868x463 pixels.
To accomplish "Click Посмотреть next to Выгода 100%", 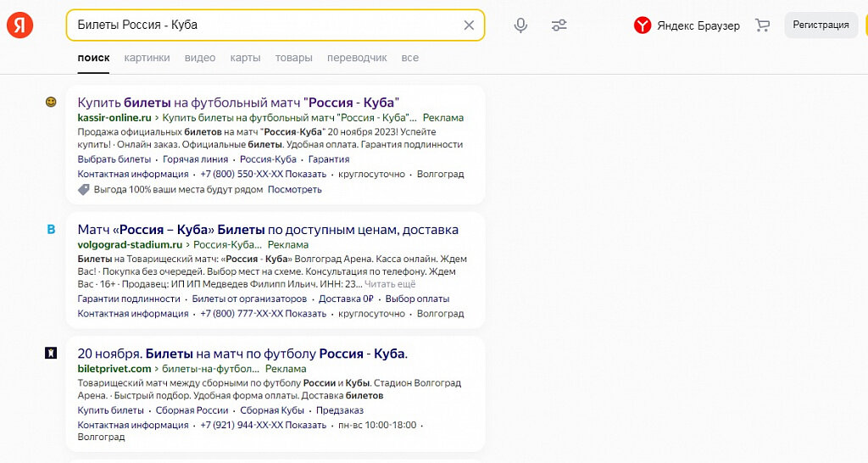I will pyautogui.click(x=294, y=189).
